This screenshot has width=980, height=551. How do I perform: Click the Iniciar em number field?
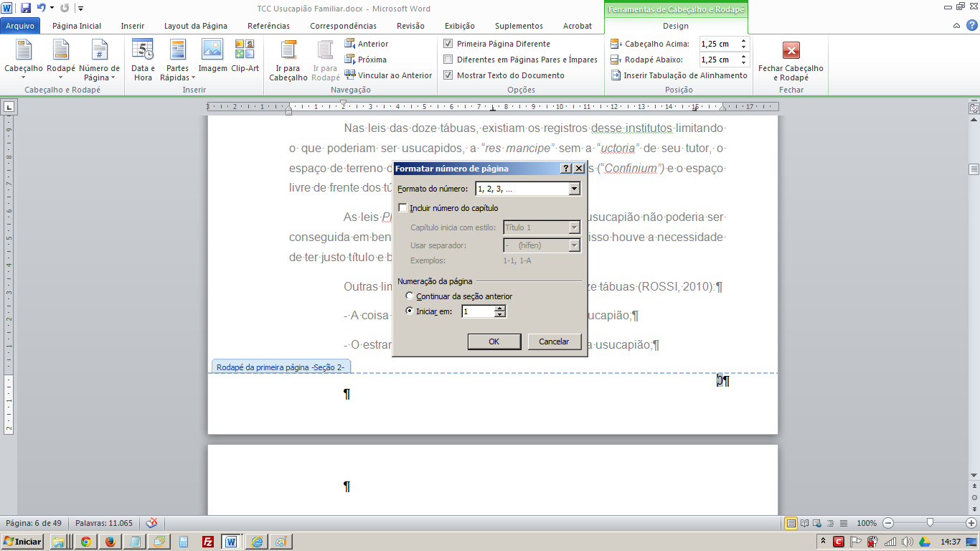[479, 311]
